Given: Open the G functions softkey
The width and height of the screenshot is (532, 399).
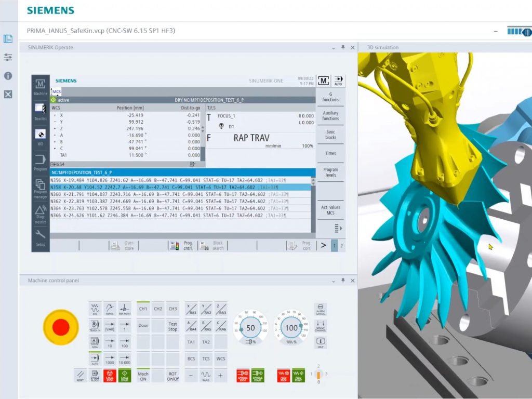Looking at the screenshot, I should [x=330, y=97].
